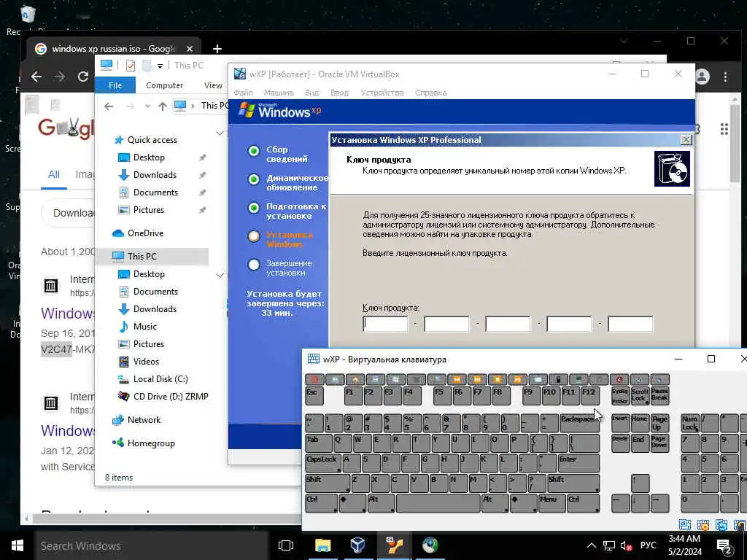Click Properties checkmark icon in Explorer title bar
The image size is (747, 560).
click(x=130, y=65)
